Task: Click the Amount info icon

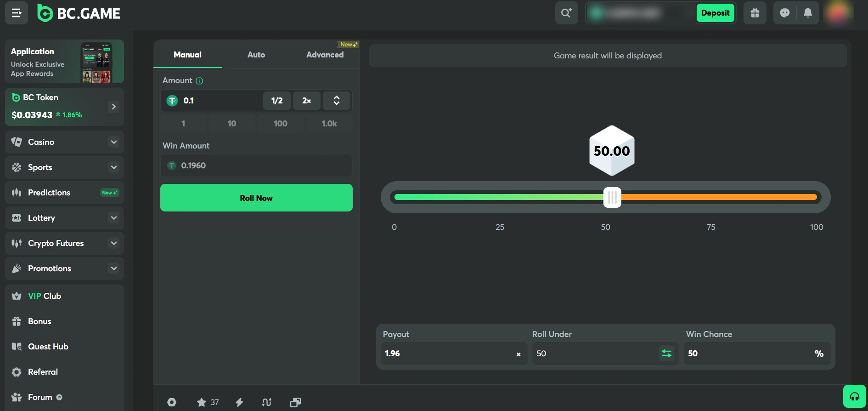Action: 199,81
